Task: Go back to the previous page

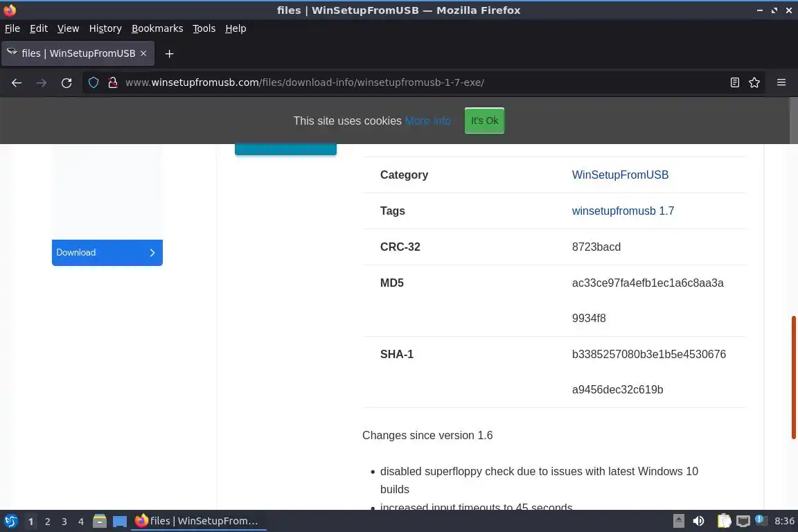Action: point(17,82)
